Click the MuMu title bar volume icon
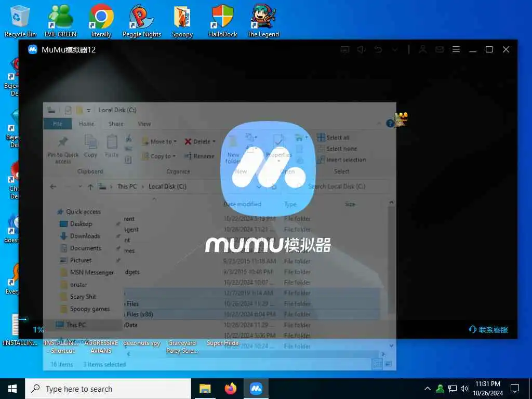The height and width of the screenshot is (399, 532). [362, 49]
